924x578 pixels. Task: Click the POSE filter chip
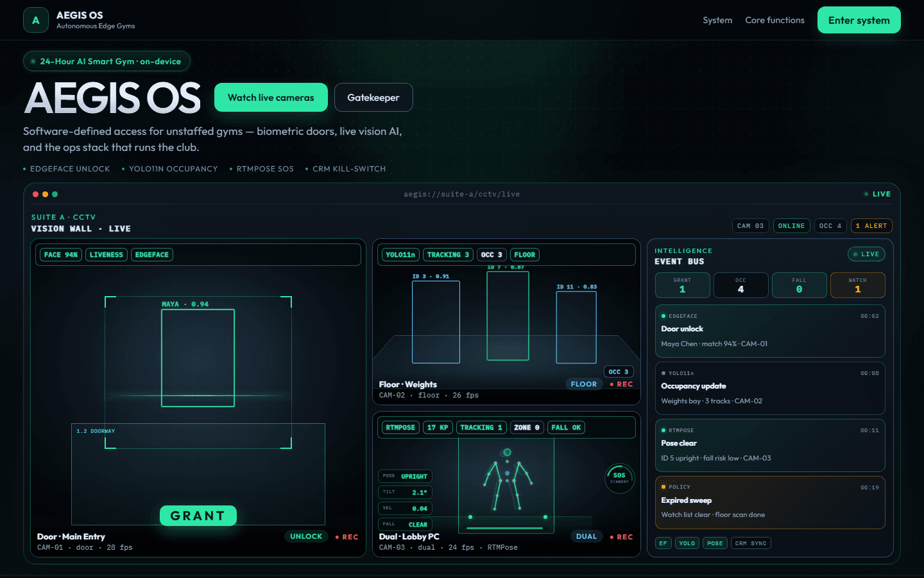tap(715, 543)
